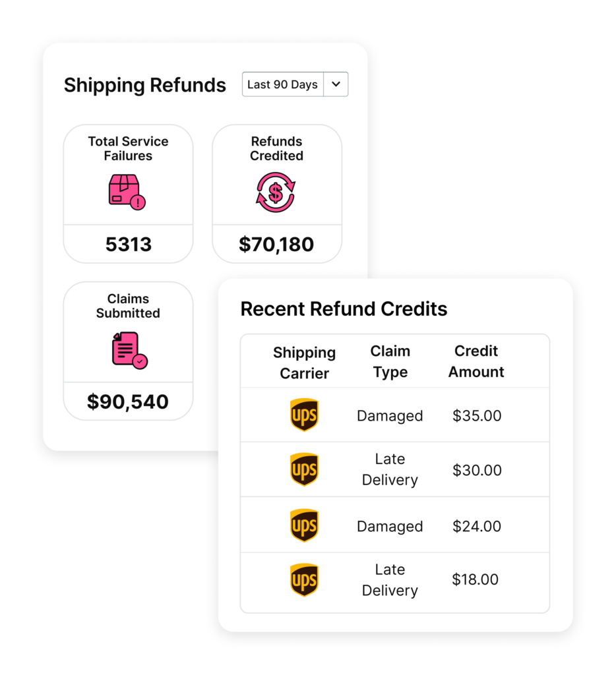This screenshot has height=675, width=616.
Task: Sort by the Credit Amount column
Action: (476, 361)
